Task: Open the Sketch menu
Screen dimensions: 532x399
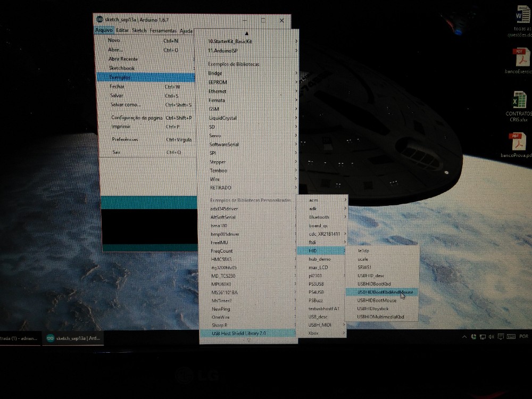Action: pyautogui.click(x=139, y=30)
